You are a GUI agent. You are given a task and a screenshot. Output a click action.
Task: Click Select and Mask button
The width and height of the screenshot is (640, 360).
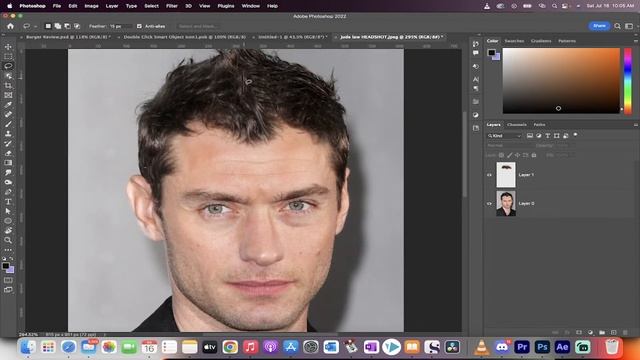tap(198, 26)
